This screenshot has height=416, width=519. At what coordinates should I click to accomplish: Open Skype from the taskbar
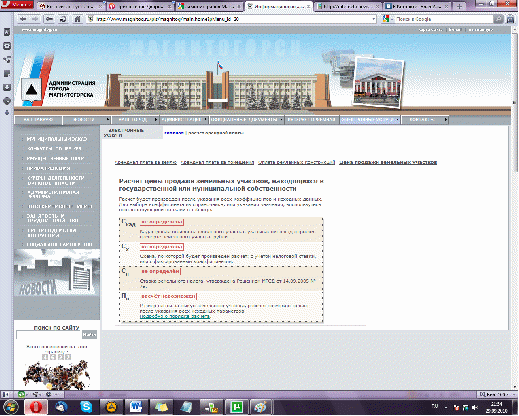pos(86,407)
